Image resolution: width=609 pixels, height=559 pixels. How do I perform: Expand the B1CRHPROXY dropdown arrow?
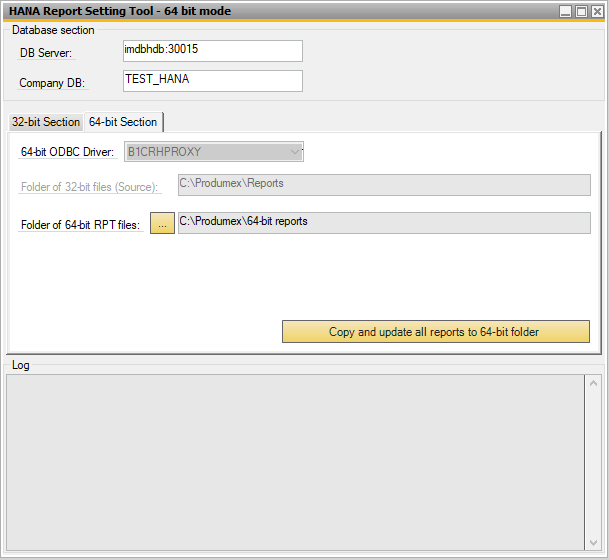click(294, 152)
